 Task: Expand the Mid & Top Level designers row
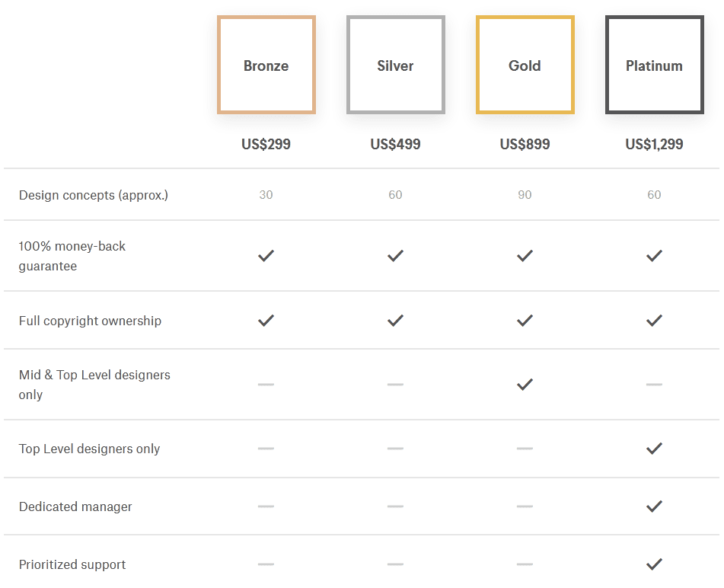click(94, 385)
